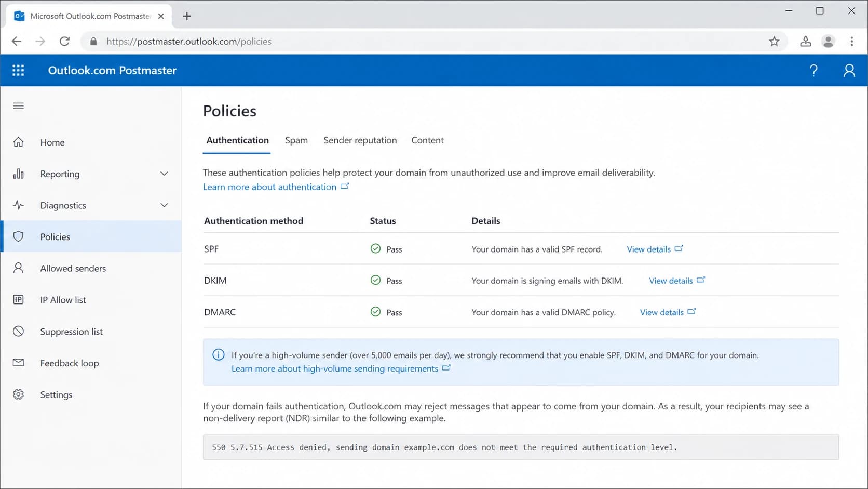868x489 pixels.
Task: Click the DKIM Pass checkmark icon
Action: (x=375, y=281)
